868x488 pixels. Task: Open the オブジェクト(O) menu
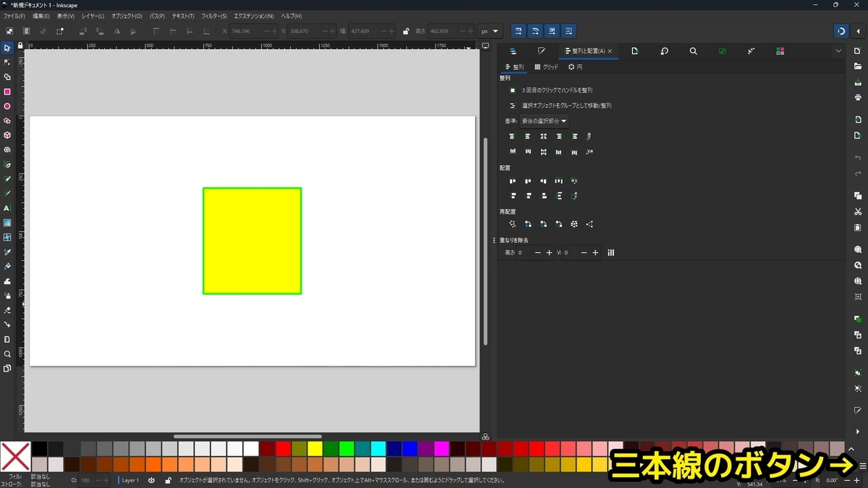(x=127, y=16)
